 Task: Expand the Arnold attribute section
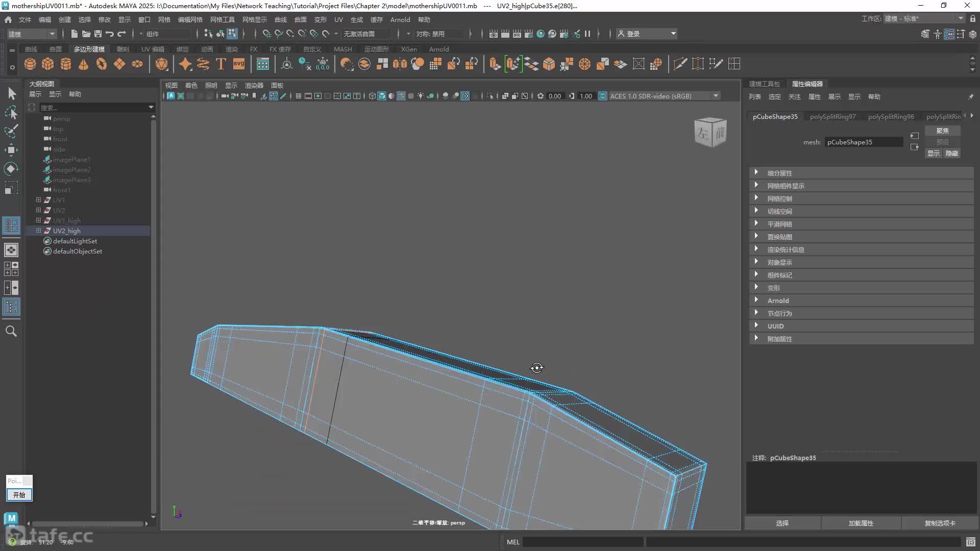pos(861,300)
